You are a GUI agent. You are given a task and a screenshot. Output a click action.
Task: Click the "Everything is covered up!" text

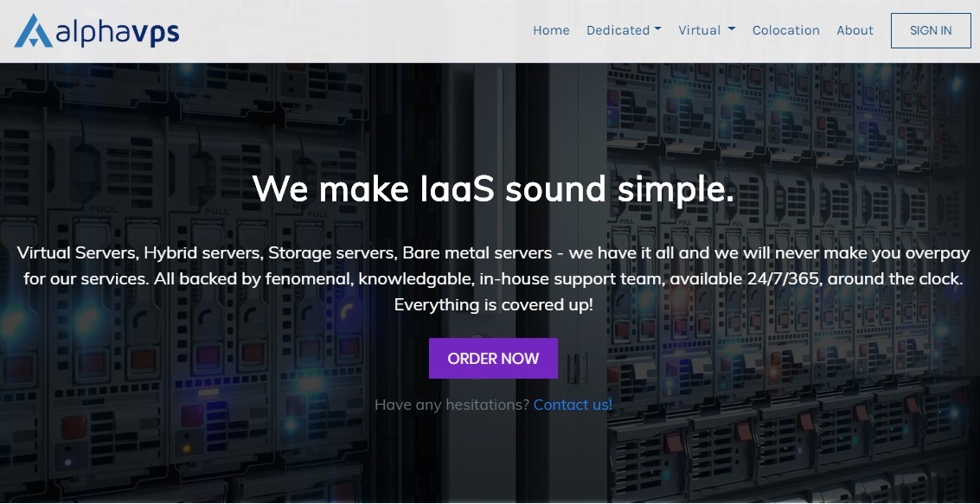(493, 305)
